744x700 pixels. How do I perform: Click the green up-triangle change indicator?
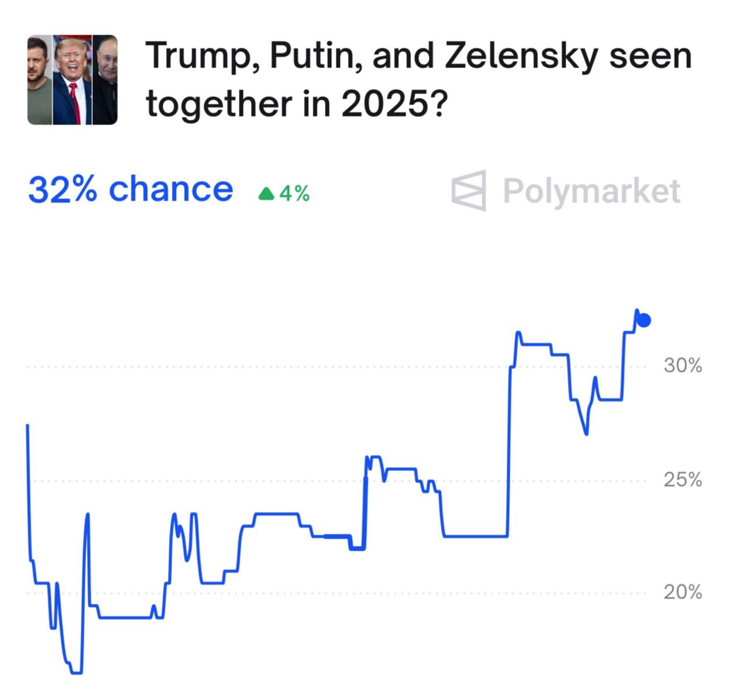click(x=266, y=193)
